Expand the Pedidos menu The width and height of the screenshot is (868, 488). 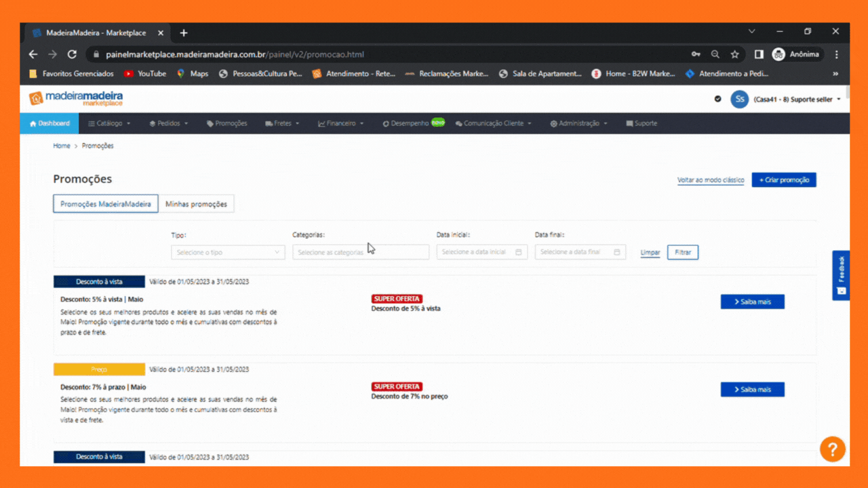(x=169, y=123)
